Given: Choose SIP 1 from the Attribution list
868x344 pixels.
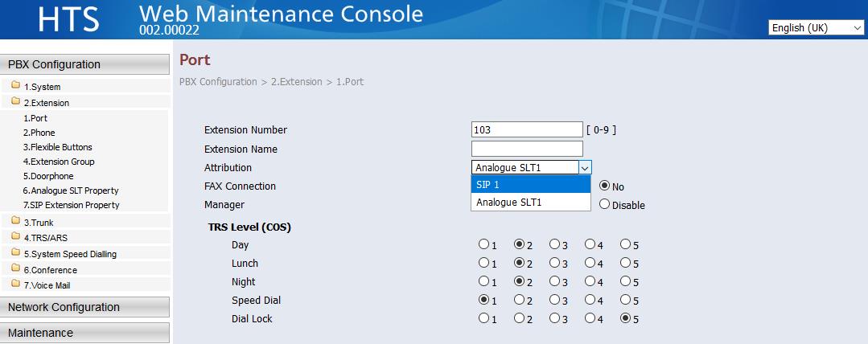Looking at the screenshot, I should [x=530, y=185].
